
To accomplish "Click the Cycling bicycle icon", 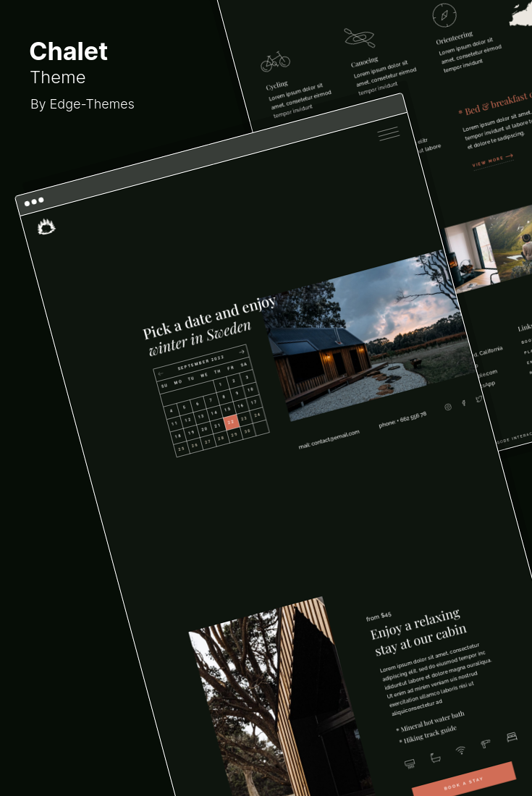I will (x=276, y=62).
